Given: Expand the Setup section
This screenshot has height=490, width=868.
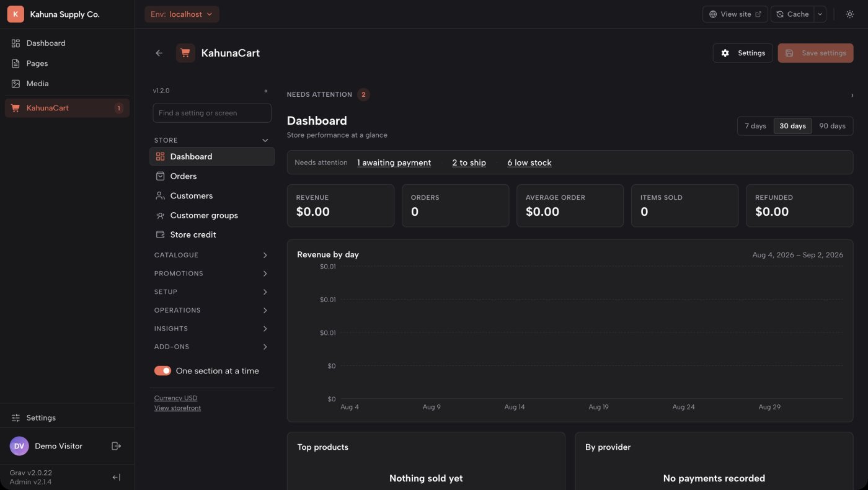Looking at the screenshot, I should [x=211, y=292].
